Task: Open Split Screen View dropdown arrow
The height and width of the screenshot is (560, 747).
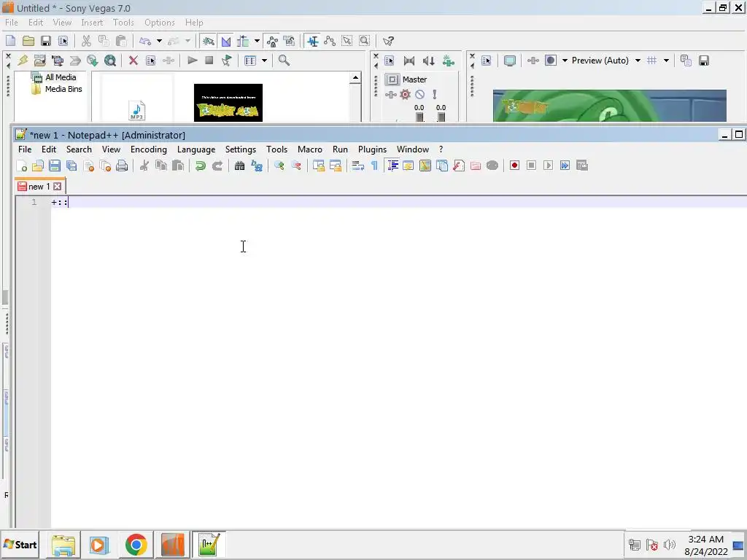Action: point(565,61)
